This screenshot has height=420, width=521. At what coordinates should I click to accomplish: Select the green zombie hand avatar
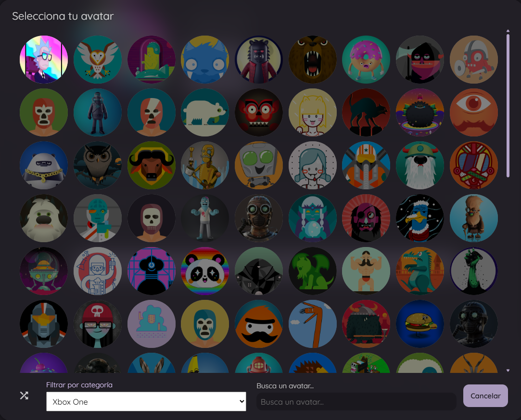coord(474,271)
